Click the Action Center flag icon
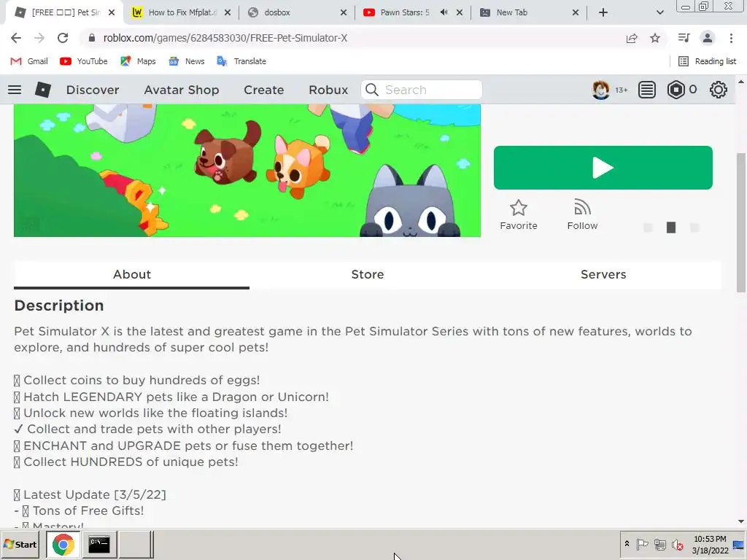The width and height of the screenshot is (747, 560). tap(642, 544)
